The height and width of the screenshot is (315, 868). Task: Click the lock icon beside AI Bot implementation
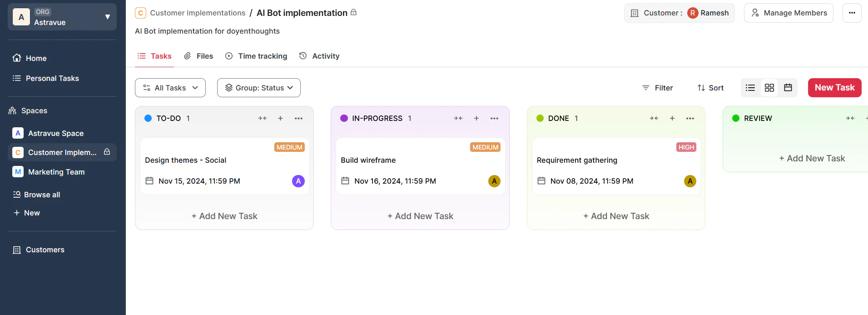[353, 12]
